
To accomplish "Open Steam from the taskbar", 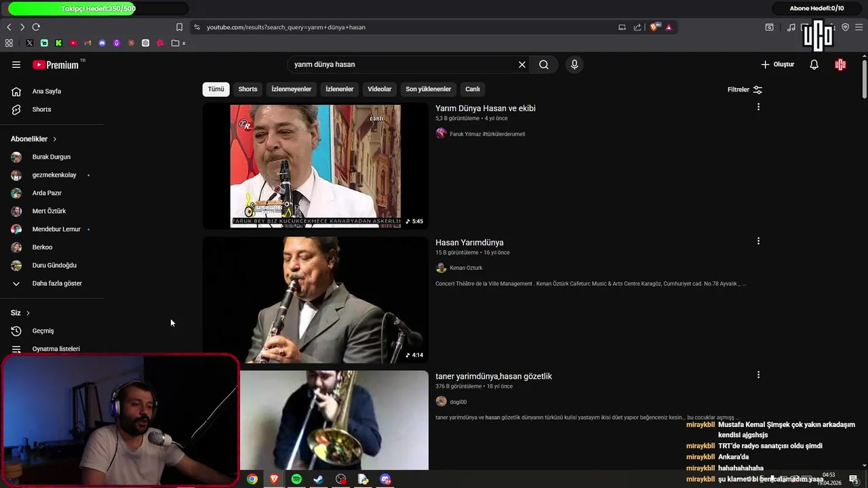I will click(x=318, y=479).
